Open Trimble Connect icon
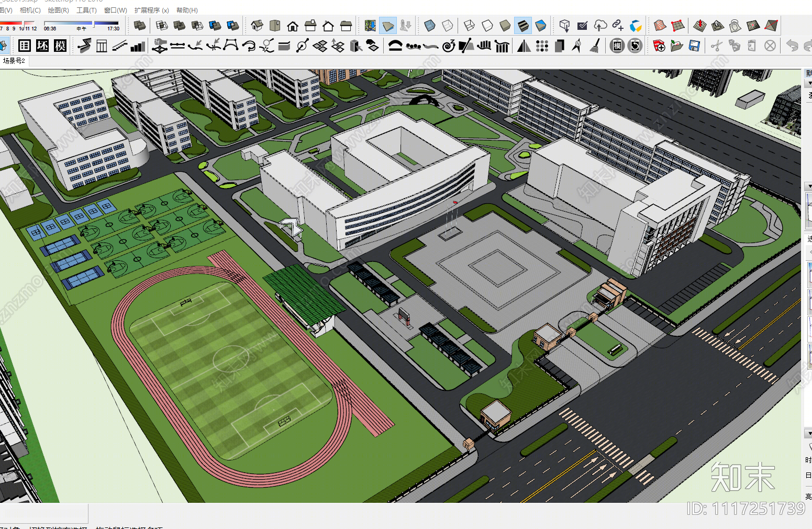Image resolution: width=812 pixels, height=529 pixels. click(636, 25)
